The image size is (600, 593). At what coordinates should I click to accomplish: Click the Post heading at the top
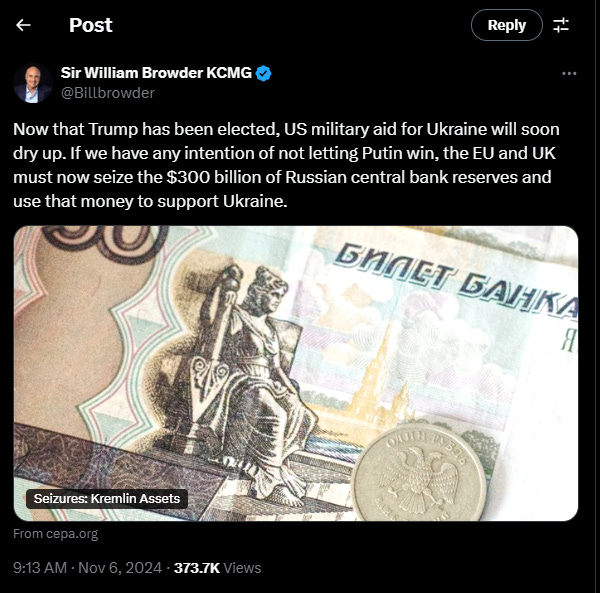(x=91, y=25)
